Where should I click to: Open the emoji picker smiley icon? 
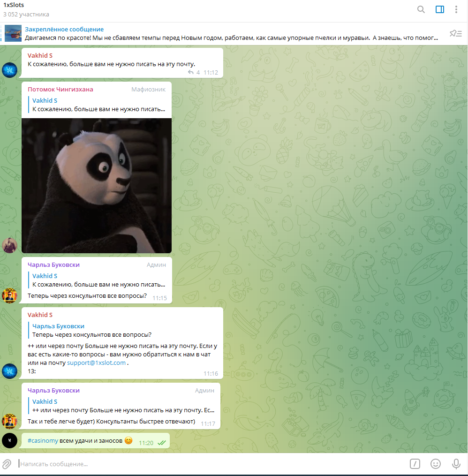pyautogui.click(x=436, y=464)
